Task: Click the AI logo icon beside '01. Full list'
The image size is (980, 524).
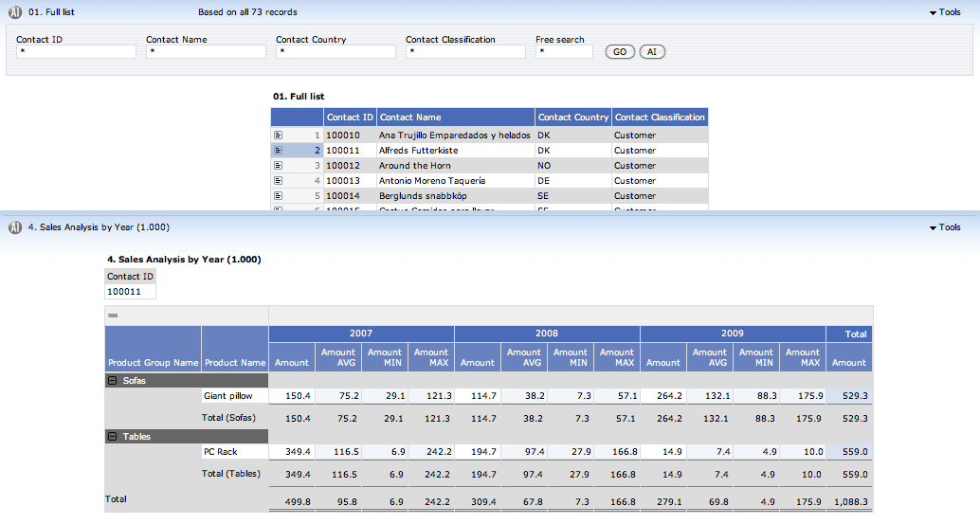Action: tap(15, 12)
